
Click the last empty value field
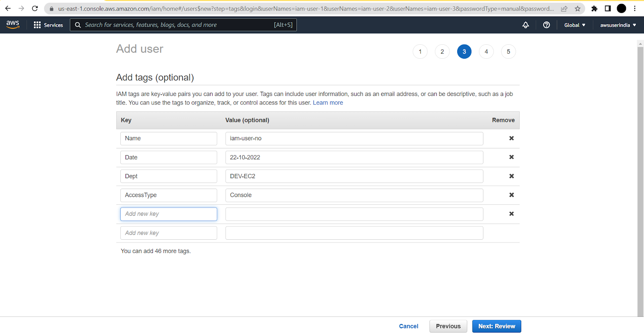click(354, 233)
